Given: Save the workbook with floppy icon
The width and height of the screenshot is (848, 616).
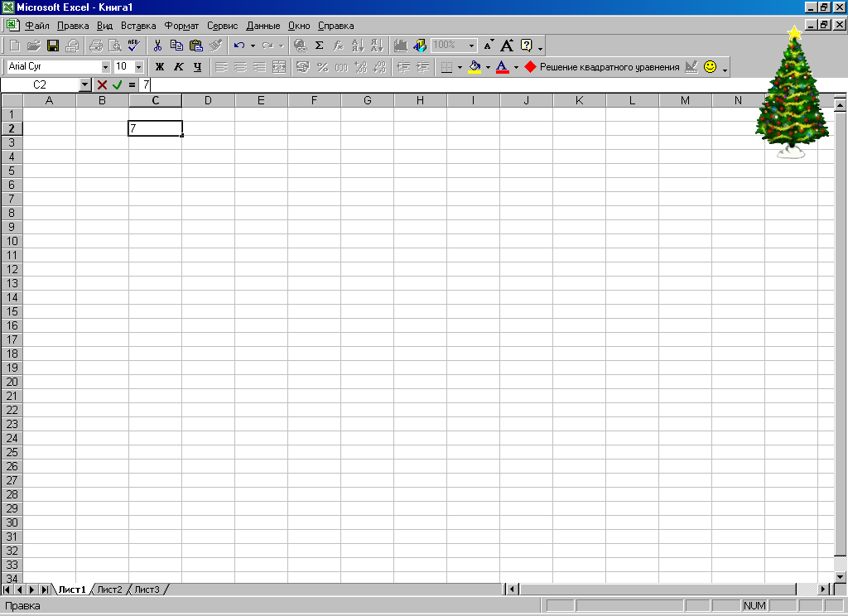Looking at the screenshot, I should (52, 46).
